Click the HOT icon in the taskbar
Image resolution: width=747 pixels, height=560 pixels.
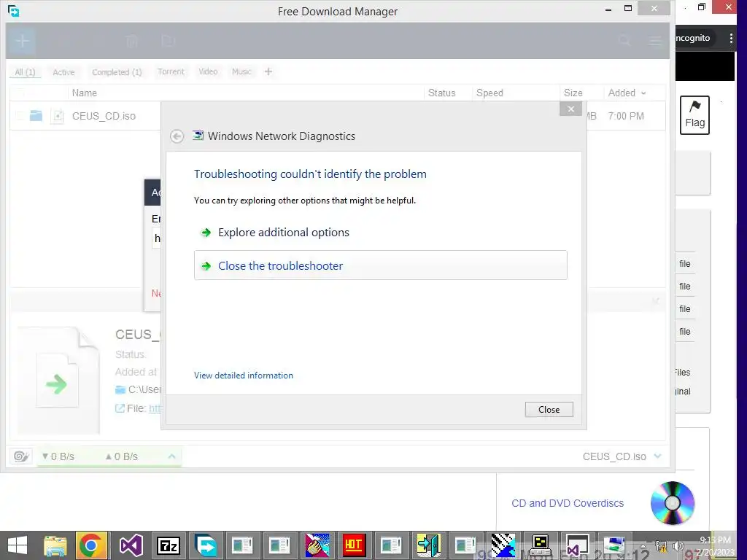tap(354, 545)
